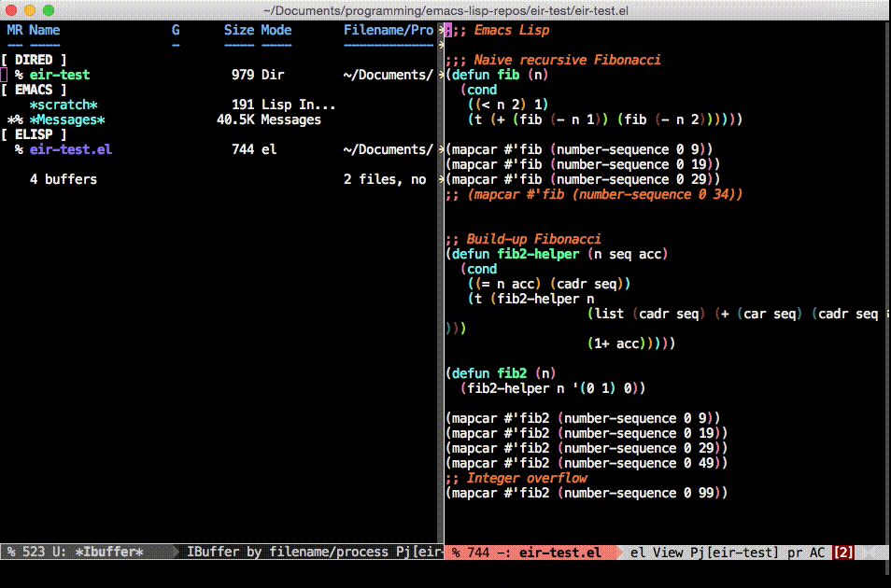Place cursor on '(defun fib (n)' line
Screen dimensions: 891x588
[x=497, y=75]
